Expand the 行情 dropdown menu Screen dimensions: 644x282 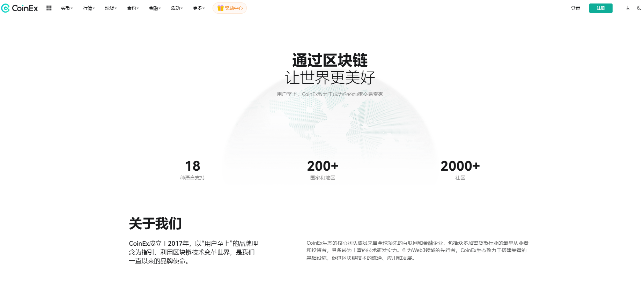(x=89, y=8)
